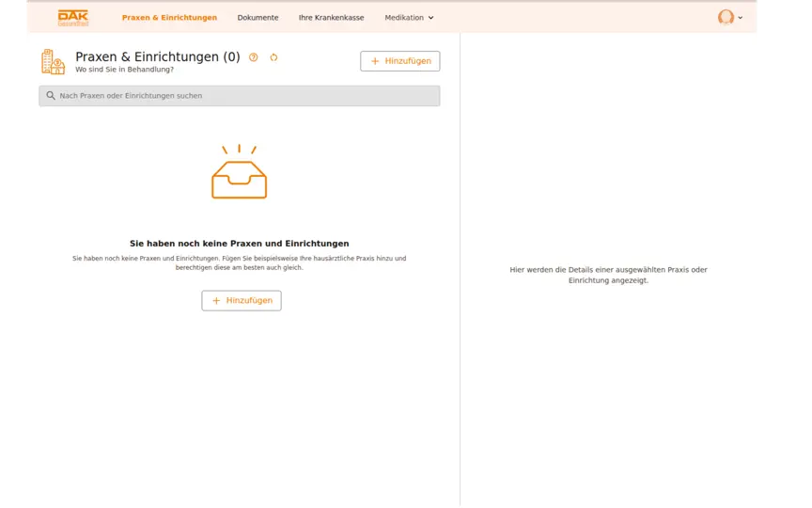This screenshot has width=812, height=508.
Task: Focus the Praxen oder Einrichtungen search field
Action: pyautogui.click(x=240, y=96)
